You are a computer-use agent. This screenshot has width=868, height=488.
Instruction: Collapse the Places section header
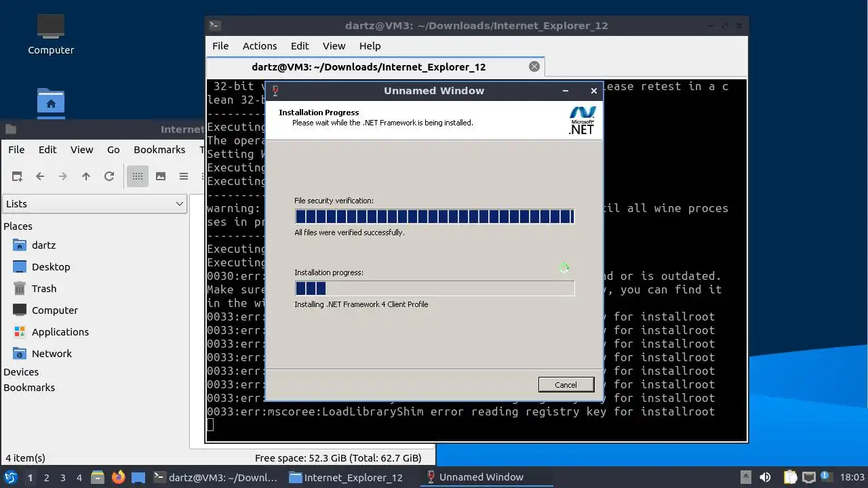tap(18, 226)
